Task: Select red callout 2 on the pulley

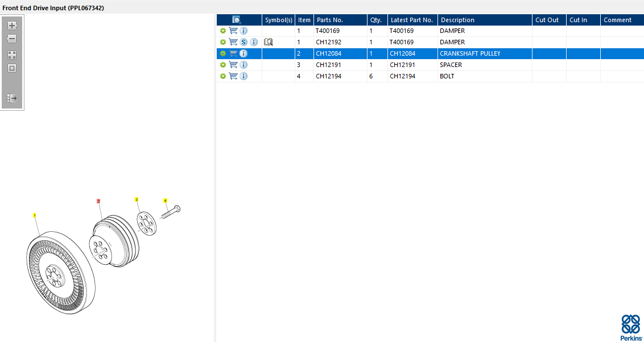Action: tap(98, 201)
